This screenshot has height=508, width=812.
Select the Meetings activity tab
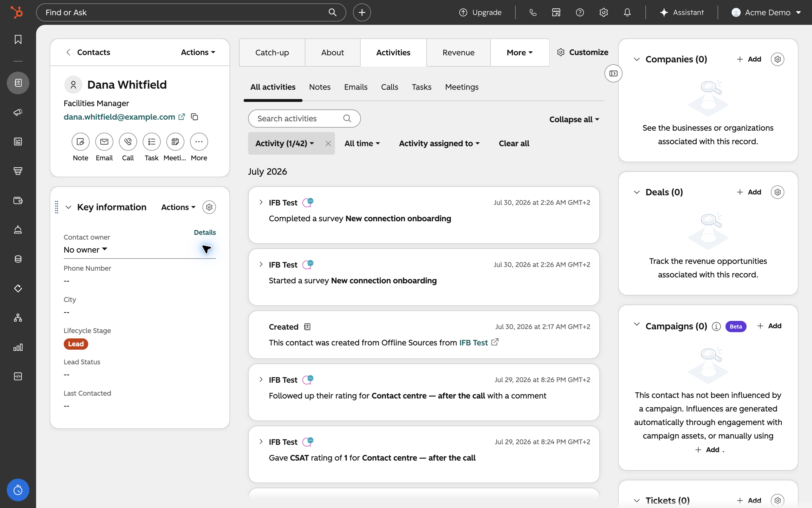pyautogui.click(x=462, y=87)
